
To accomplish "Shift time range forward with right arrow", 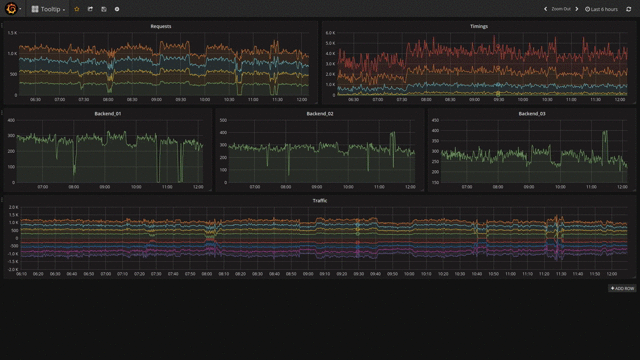I will click(577, 9).
